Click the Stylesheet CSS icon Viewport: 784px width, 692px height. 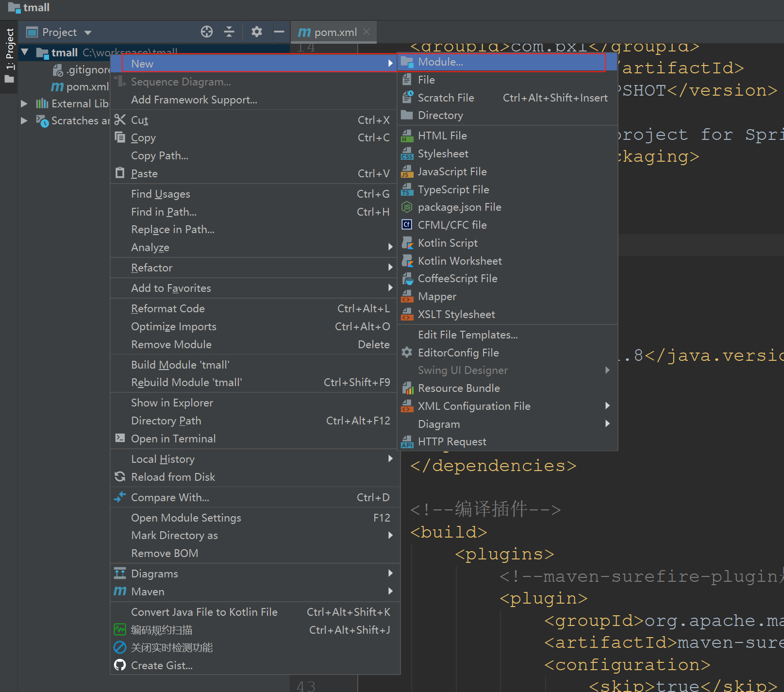(407, 153)
